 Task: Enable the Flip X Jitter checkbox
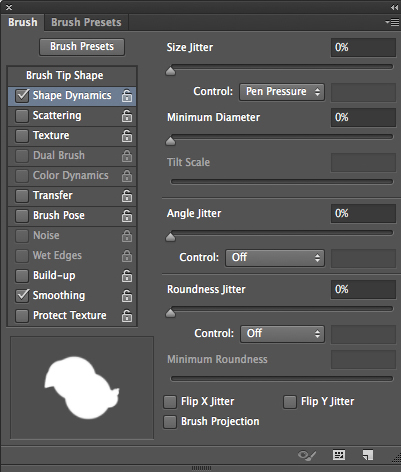coord(170,402)
